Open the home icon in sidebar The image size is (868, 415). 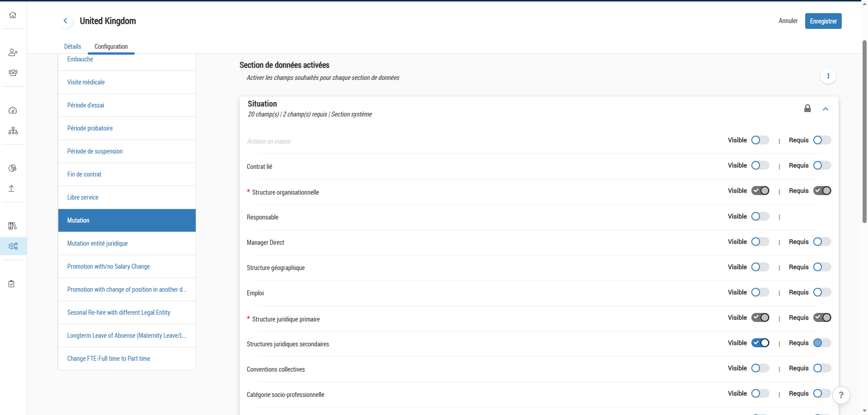(13, 15)
